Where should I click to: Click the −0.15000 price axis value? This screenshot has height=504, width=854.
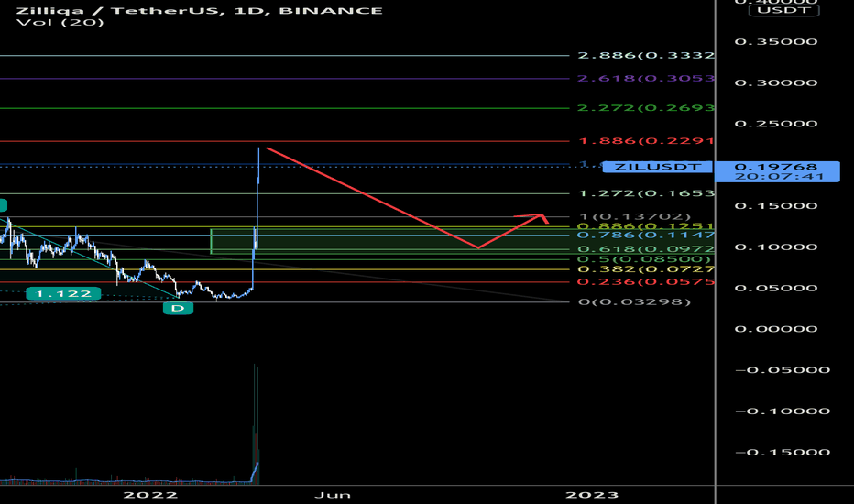pyautogui.click(x=783, y=453)
